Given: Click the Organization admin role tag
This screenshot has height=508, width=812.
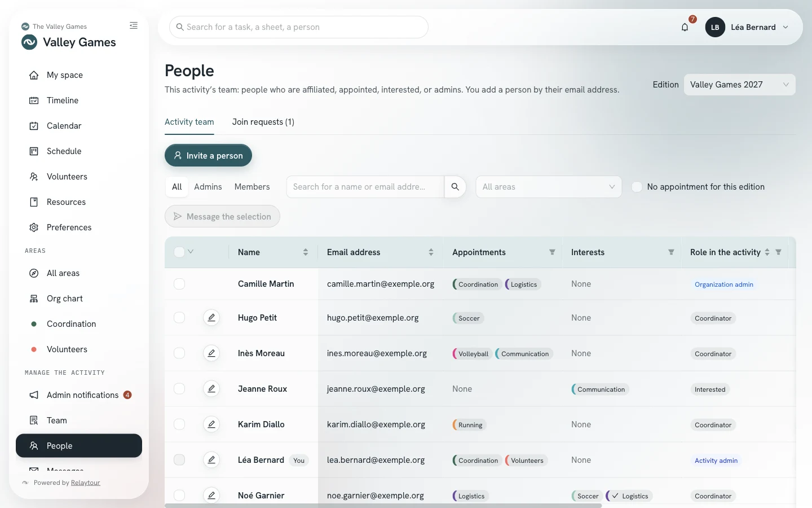Looking at the screenshot, I should click(x=724, y=284).
